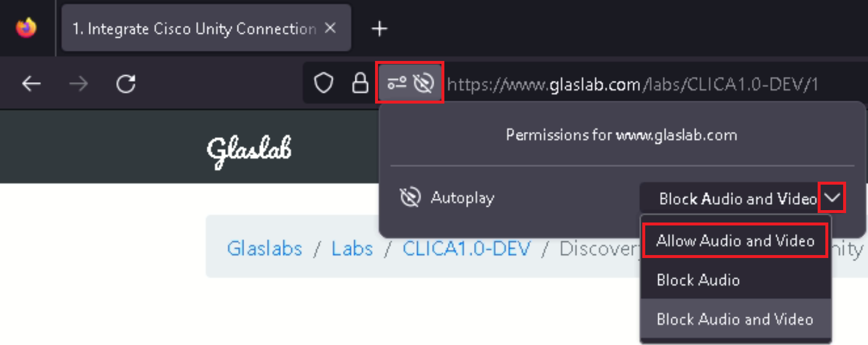Open the Labs breadcrumb link
The width and height of the screenshot is (868, 345).
point(352,249)
